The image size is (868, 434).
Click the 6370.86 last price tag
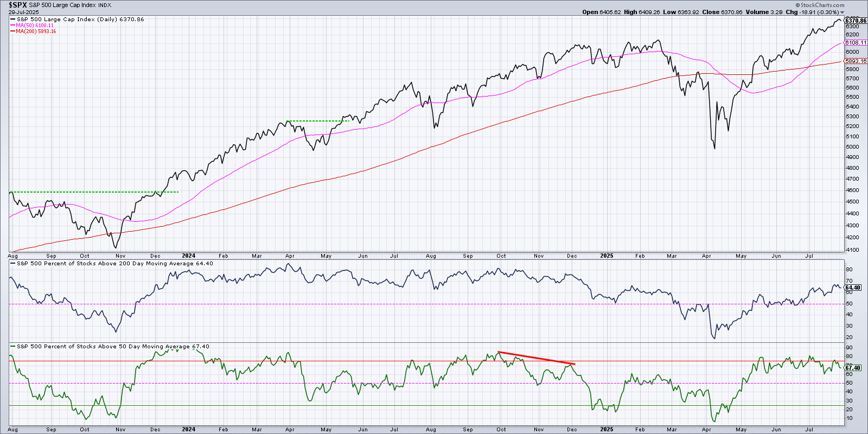click(856, 21)
